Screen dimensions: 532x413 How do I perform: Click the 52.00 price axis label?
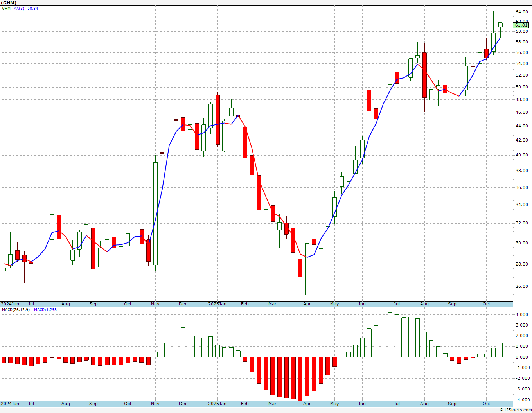522,75
